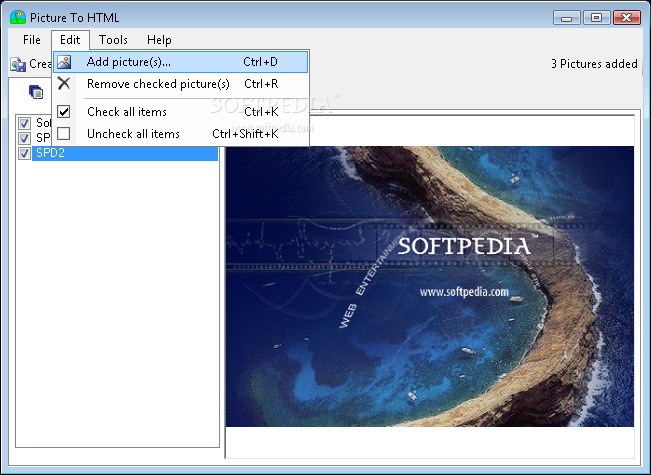
Task: Maximize the Picture To HTML window
Action: [x=596, y=18]
